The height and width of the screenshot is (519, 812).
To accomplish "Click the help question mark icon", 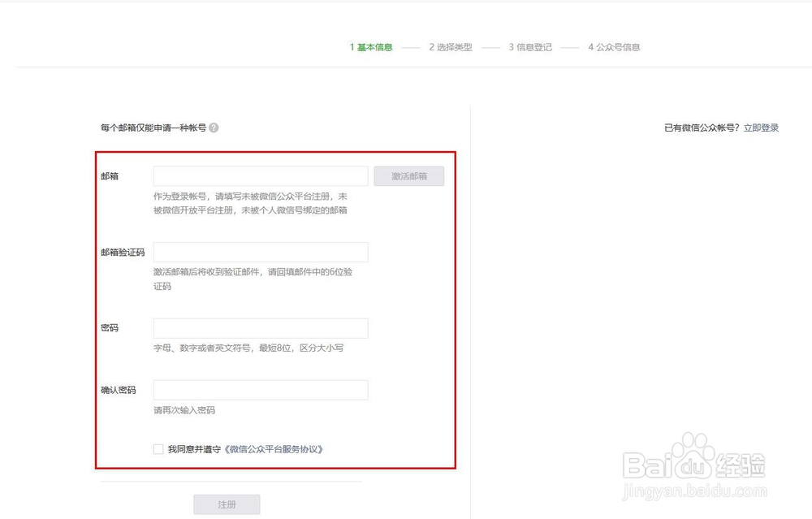I will pyautogui.click(x=214, y=128).
